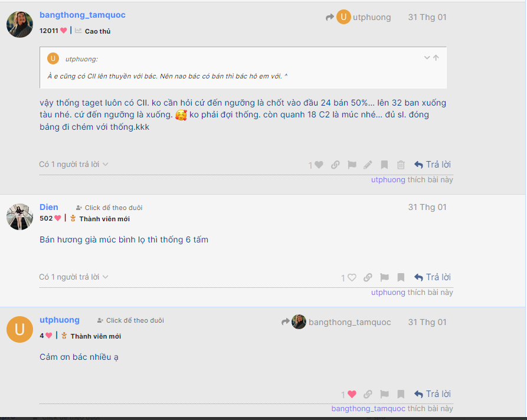Flag bangthong_tamquoc's post
This screenshot has height=420, width=527.
tap(352, 165)
